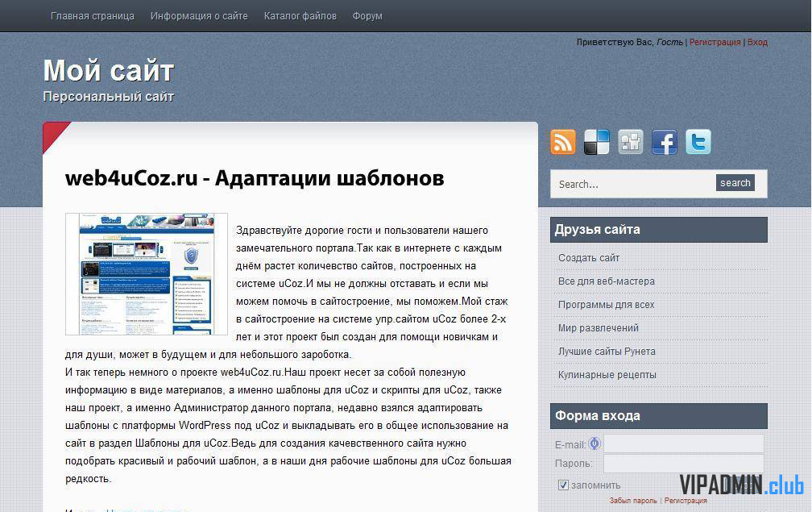Open the Информация о сайте menu item
This screenshot has width=812, height=512.
click(x=199, y=16)
